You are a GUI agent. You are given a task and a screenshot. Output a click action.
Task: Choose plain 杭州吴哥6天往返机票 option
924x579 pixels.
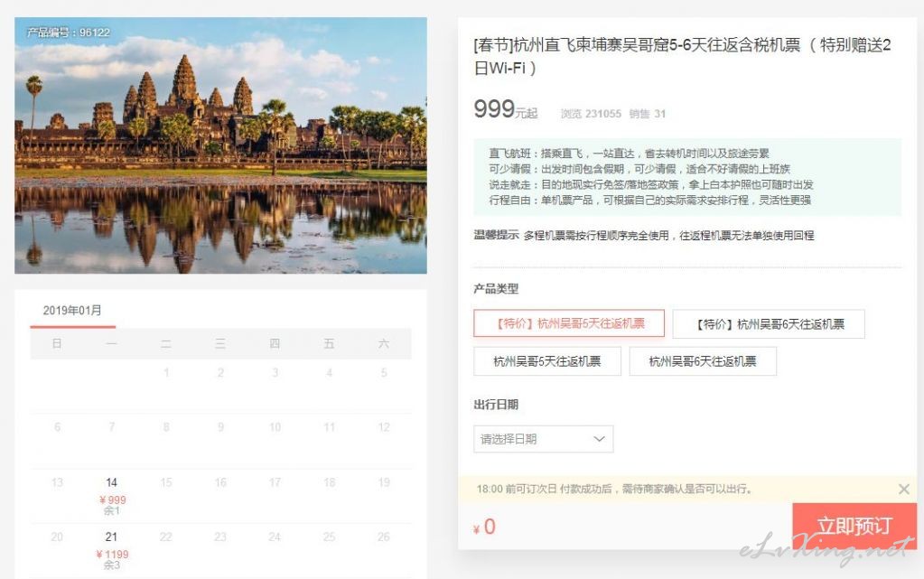pyautogui.click(x=703, y=361)
